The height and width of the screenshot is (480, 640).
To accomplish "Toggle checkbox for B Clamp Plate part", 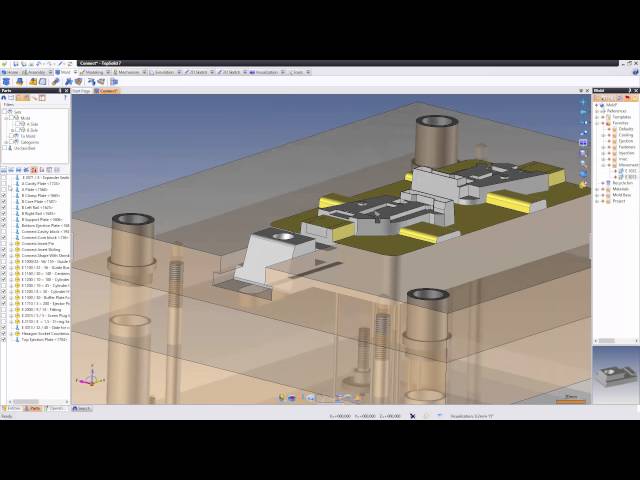I will point(4,196).
